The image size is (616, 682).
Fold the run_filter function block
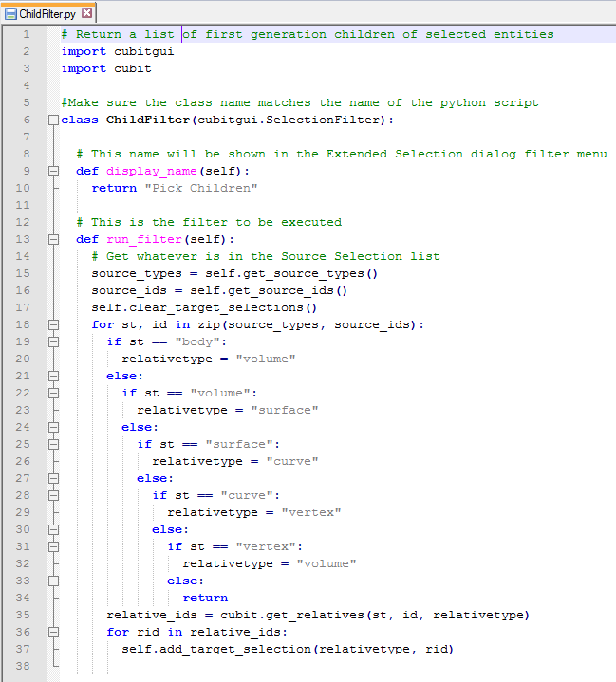click(x=53, y=239)
